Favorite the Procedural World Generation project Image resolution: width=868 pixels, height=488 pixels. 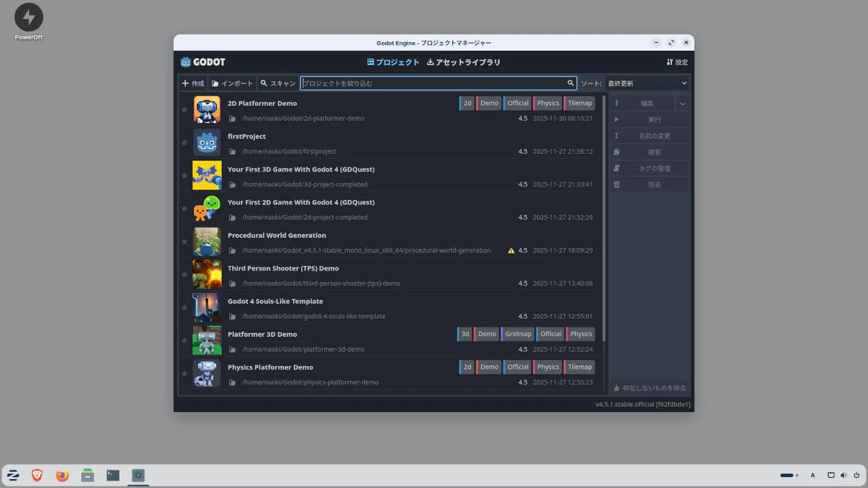(184, 242)
